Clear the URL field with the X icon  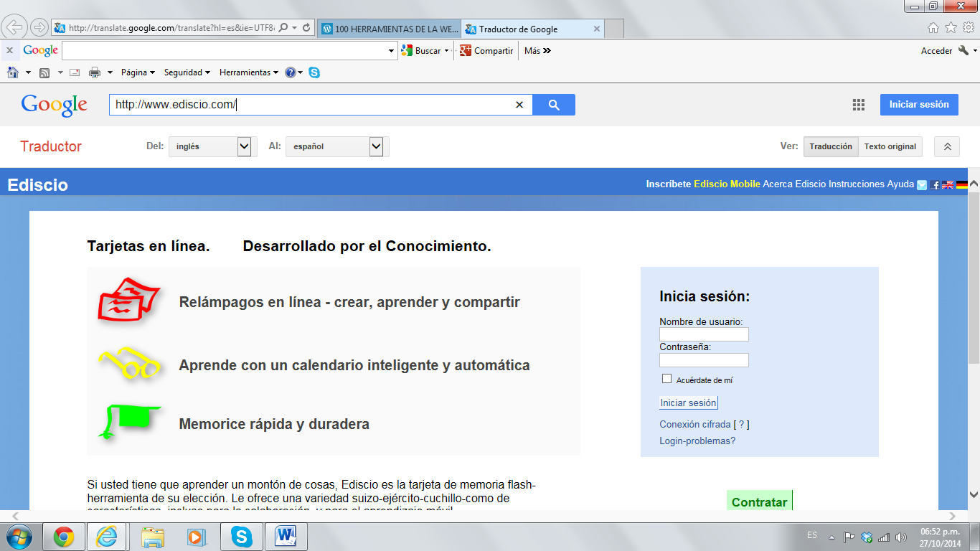[519, 105]
